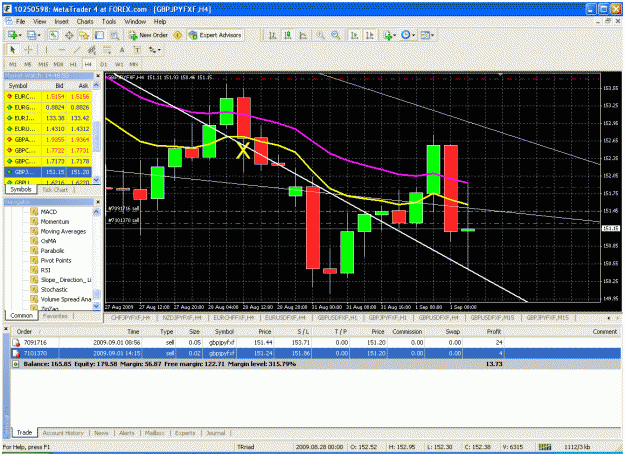Viewport: 625px width, 454px height.
Task: Select GBPJ... row in Market Watch
Action: click(x=48, y=172)
